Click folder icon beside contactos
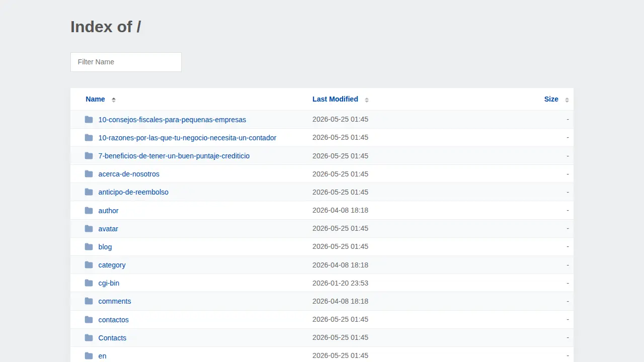 (89, 320)
